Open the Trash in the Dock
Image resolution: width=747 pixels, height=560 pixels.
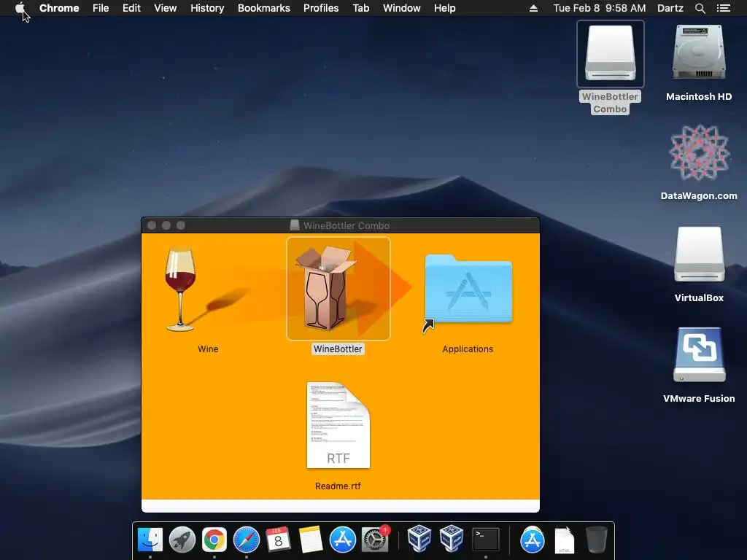coord(596,540)
